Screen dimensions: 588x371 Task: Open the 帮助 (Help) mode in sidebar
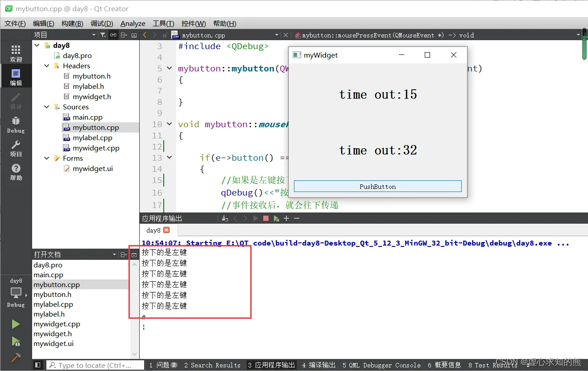tap(16, 172)
